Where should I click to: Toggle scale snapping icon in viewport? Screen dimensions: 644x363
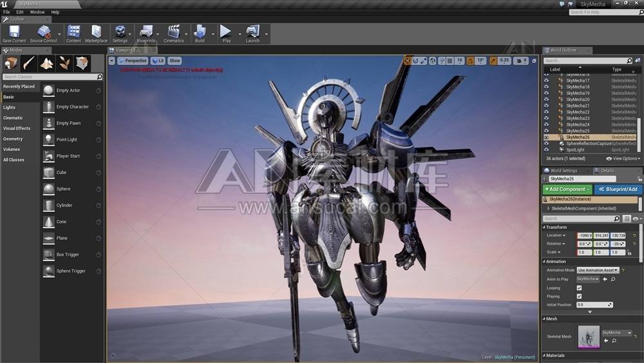(493, 61)
